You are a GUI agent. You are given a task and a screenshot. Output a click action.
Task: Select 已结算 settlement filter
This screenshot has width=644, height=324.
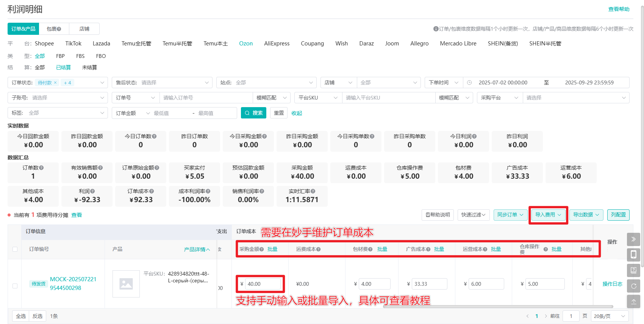(63, 67)
